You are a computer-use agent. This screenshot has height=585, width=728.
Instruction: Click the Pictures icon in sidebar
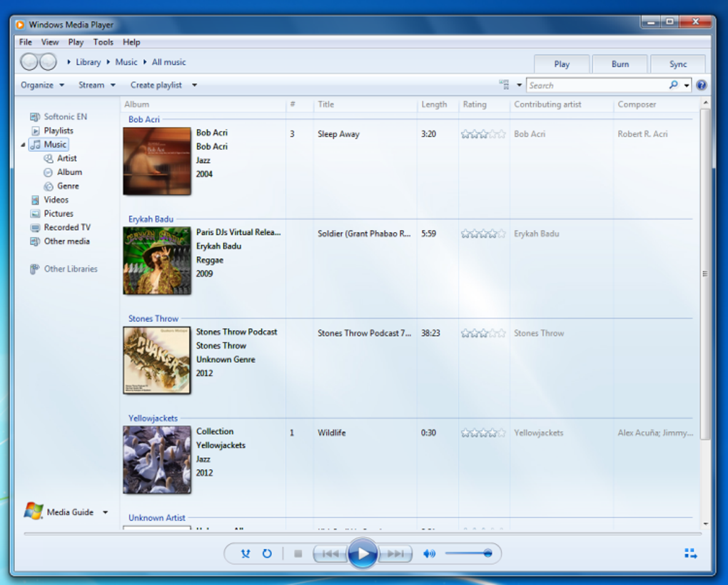(x=35, y=214)
